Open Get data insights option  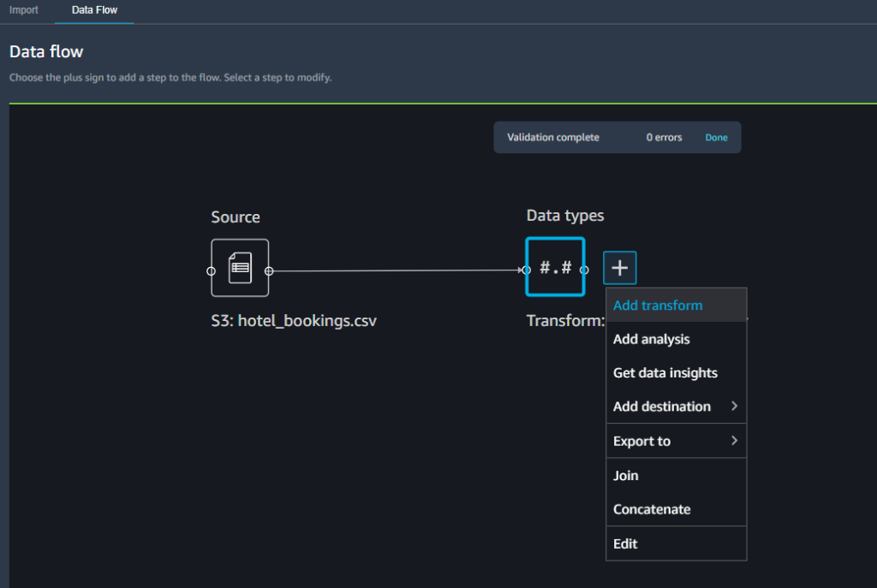tap(665, 373)
